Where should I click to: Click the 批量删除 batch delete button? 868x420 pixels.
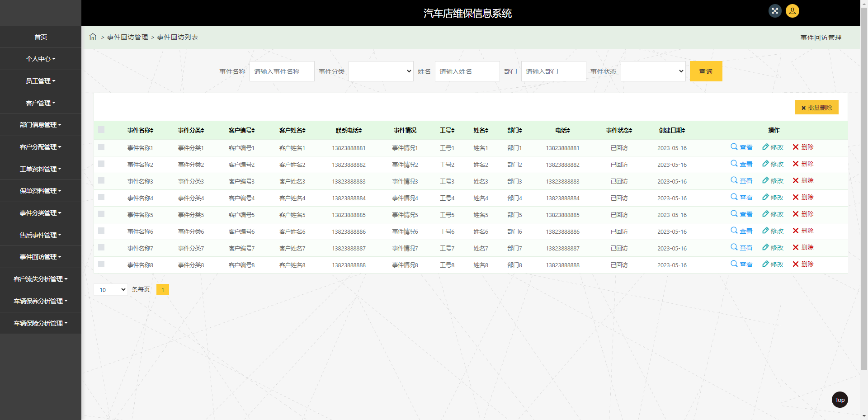click(816, 108)
